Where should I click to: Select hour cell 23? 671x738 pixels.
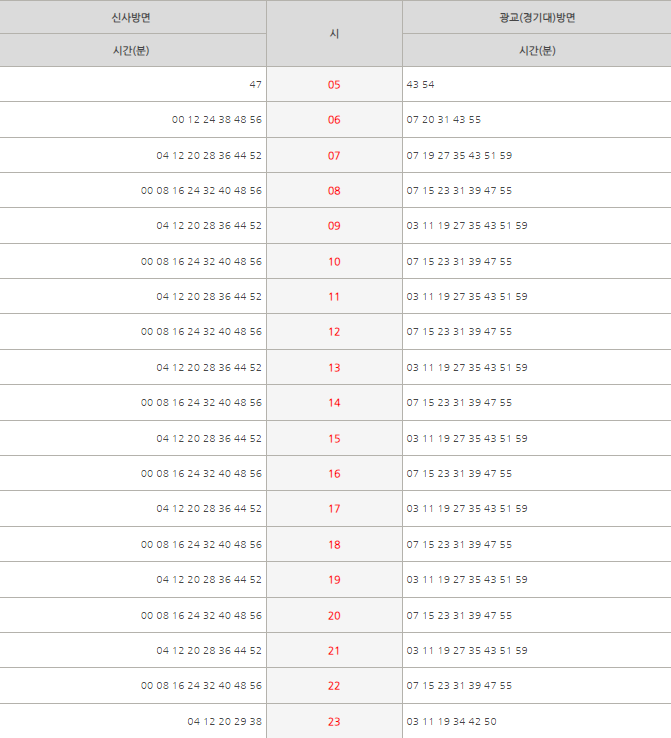pyautogui.click(x=334, y=721)
